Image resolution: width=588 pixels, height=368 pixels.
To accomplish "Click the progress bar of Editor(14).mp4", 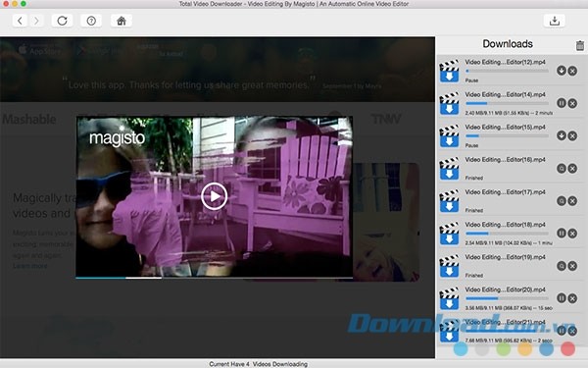I will coord(507,103).
